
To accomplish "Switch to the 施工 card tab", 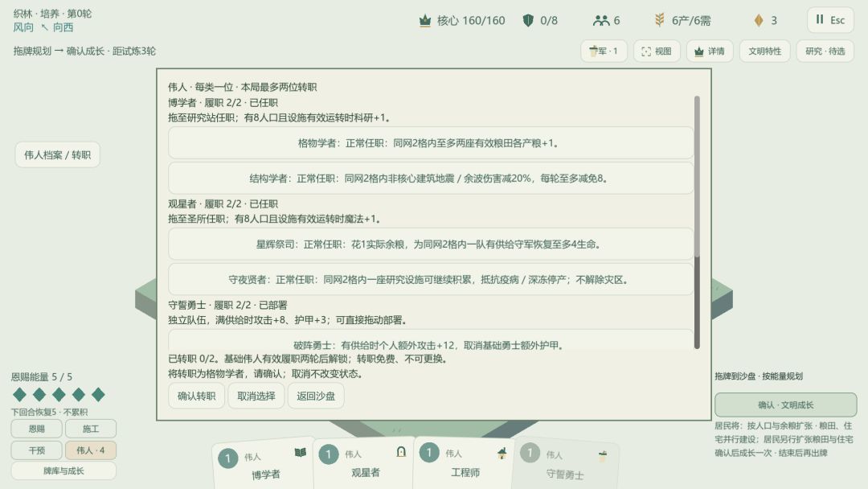I will [91, 429].
